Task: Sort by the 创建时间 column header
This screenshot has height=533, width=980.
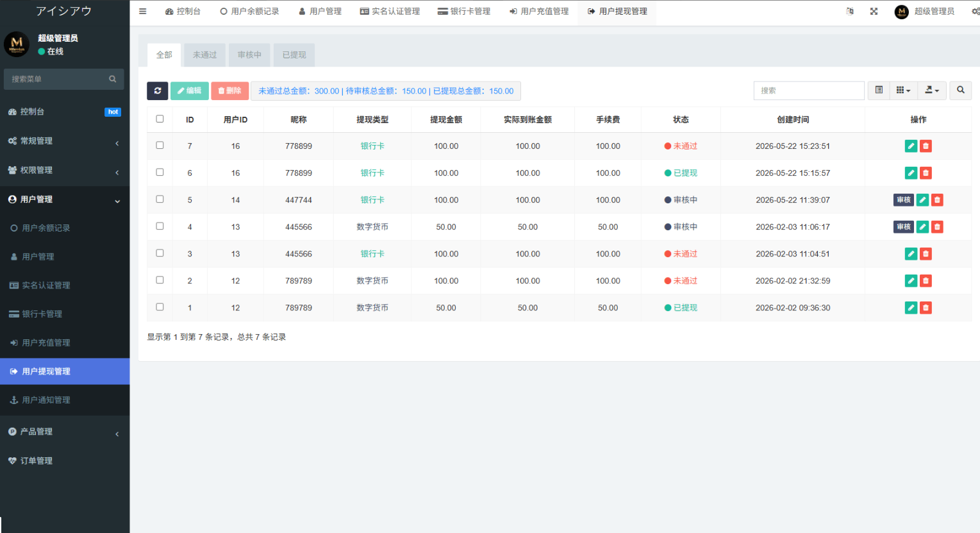Action: [793, 120]
